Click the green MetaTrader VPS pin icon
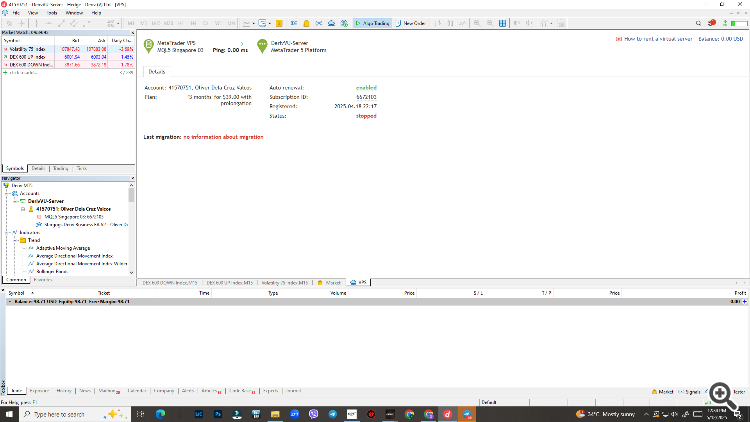 149,46
